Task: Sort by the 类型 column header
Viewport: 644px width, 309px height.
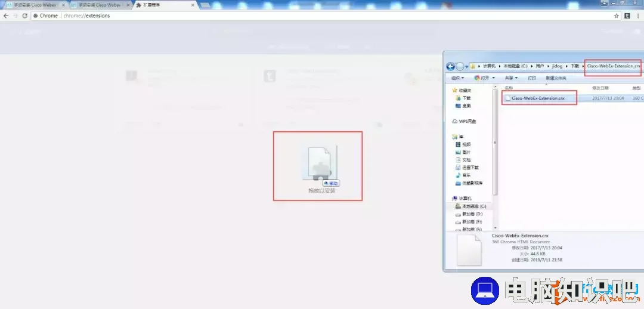Action: point(636,88)
